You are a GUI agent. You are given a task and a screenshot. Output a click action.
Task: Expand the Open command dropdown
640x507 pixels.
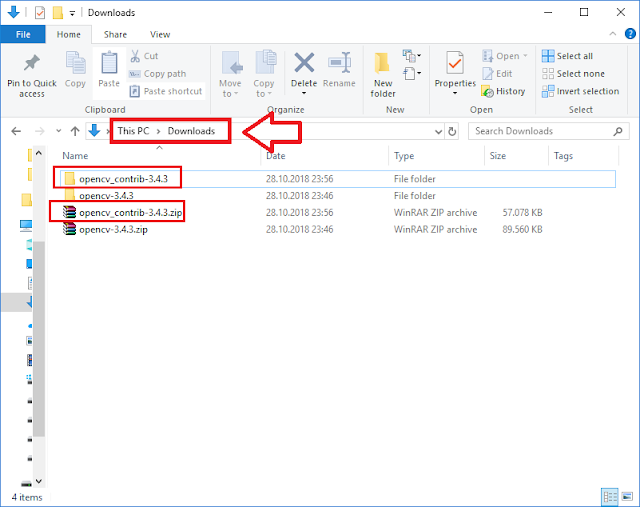coord(525,56)
